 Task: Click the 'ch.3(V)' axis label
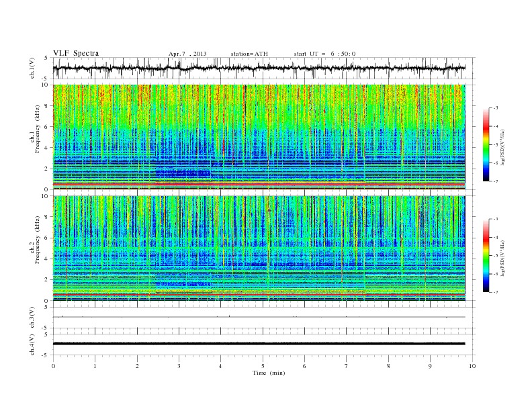pos(32,318)
